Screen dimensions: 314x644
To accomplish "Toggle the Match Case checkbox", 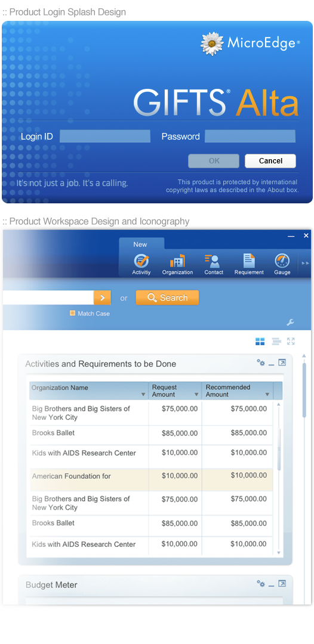I will [x=72, y=313].
